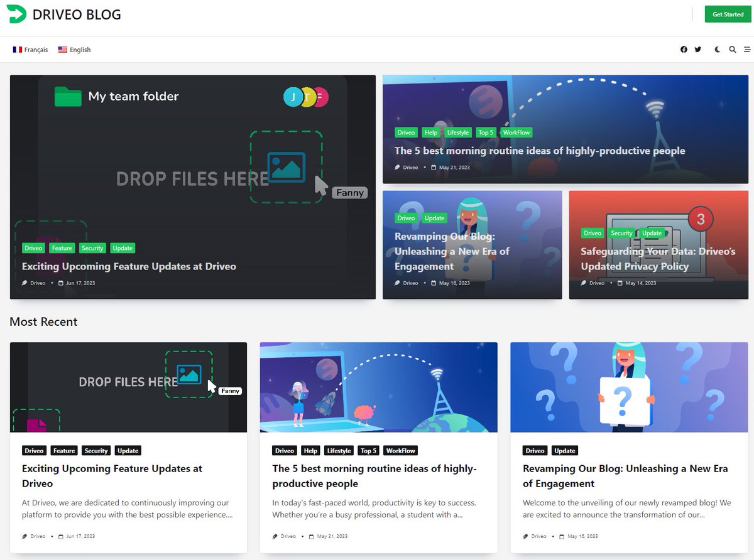
Task: Open card title The 5 best morning routine ideas
Action: pos(374,476)
